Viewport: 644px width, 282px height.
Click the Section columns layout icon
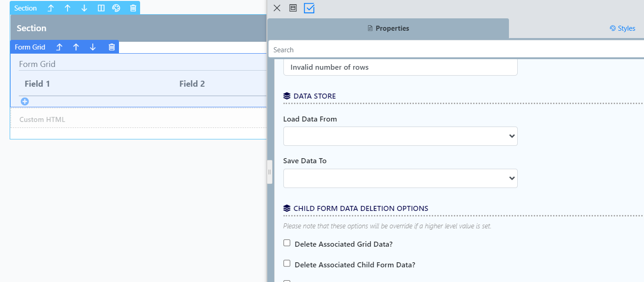pyautogui.click(x=101, y=8)
